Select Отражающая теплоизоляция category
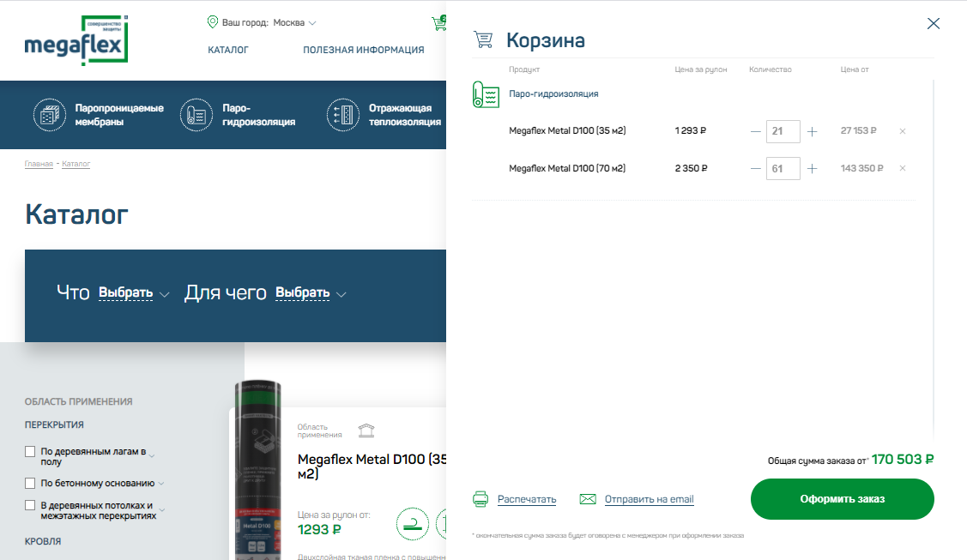 405,115
